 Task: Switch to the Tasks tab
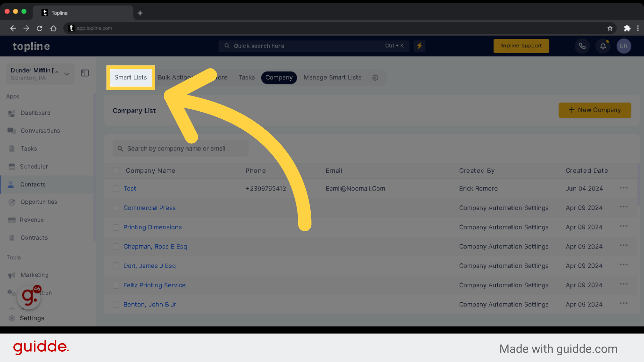coord(247,77)
